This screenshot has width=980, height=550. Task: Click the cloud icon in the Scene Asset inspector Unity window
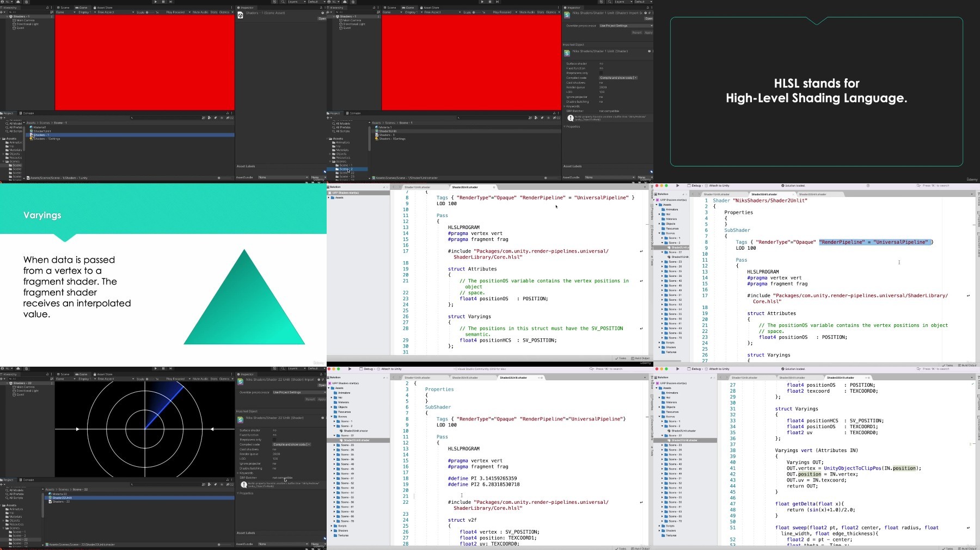pos(18,2)
